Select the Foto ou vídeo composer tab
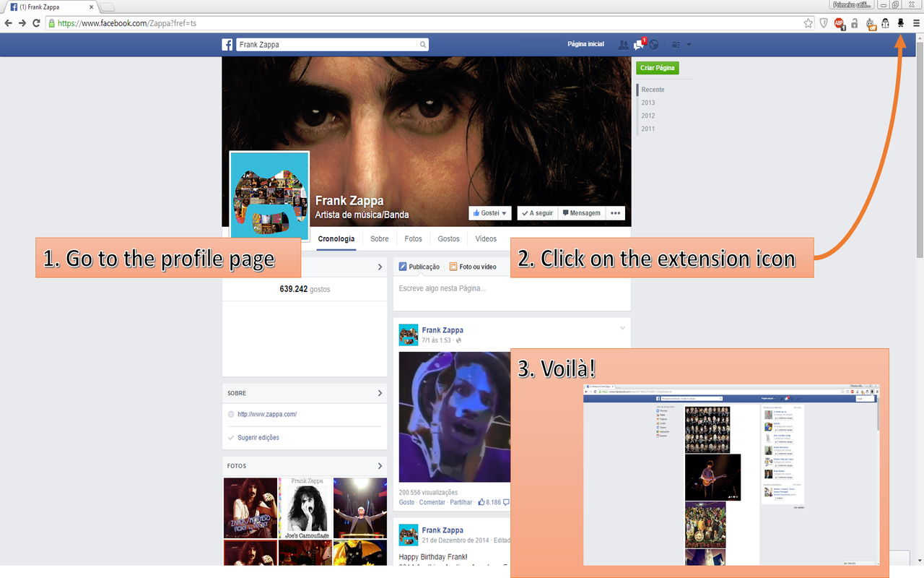Image resolution: width=924 pixels, height=578 pixels. 473,267
